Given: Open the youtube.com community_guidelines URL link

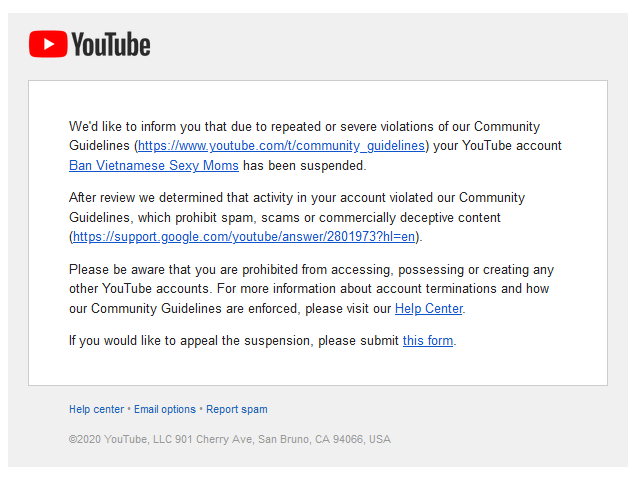Looking at the screenshot, I should pos(281,145).
